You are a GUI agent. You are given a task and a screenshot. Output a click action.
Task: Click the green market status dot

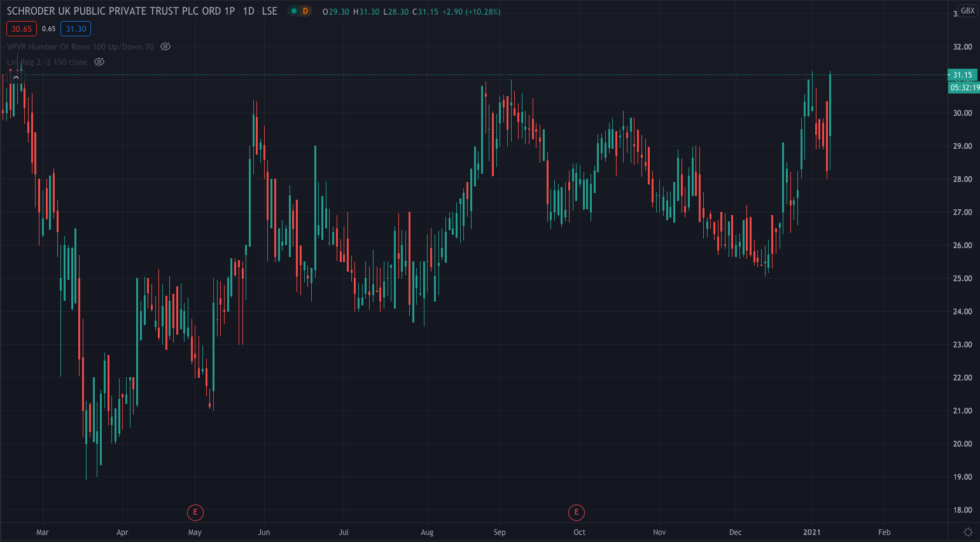[293, 11]
